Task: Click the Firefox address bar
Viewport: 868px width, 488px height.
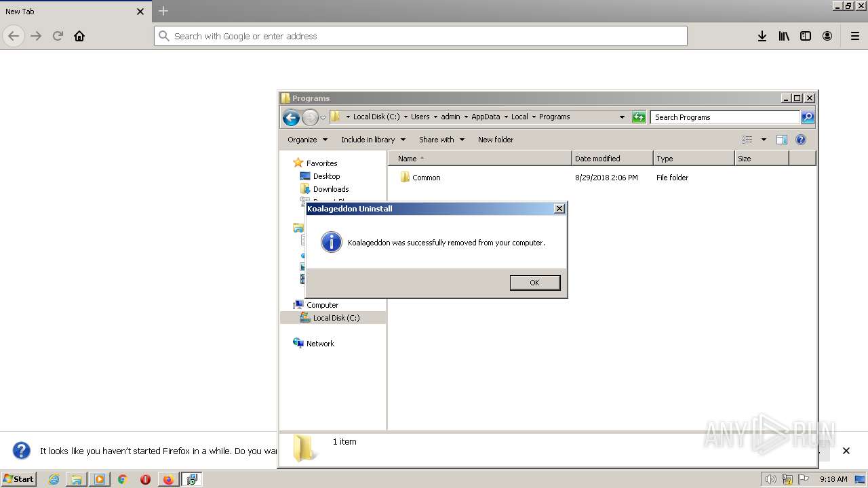Action: point(420,36)
